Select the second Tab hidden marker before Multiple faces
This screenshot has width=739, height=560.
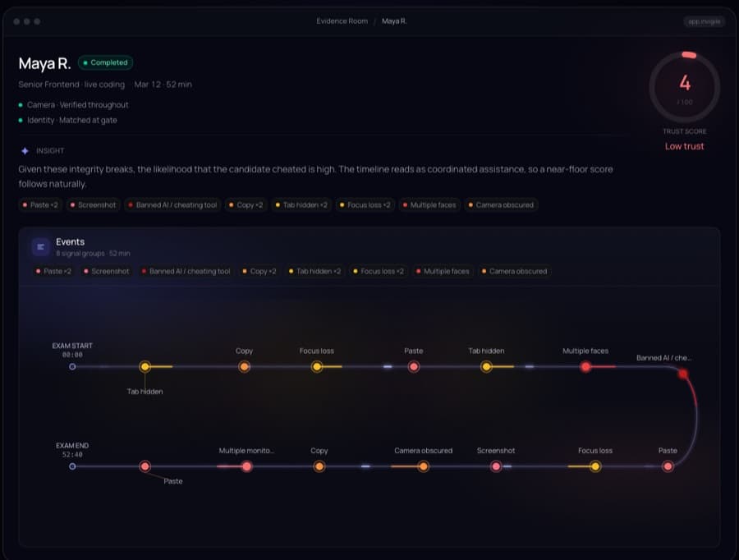coord(486,367)
